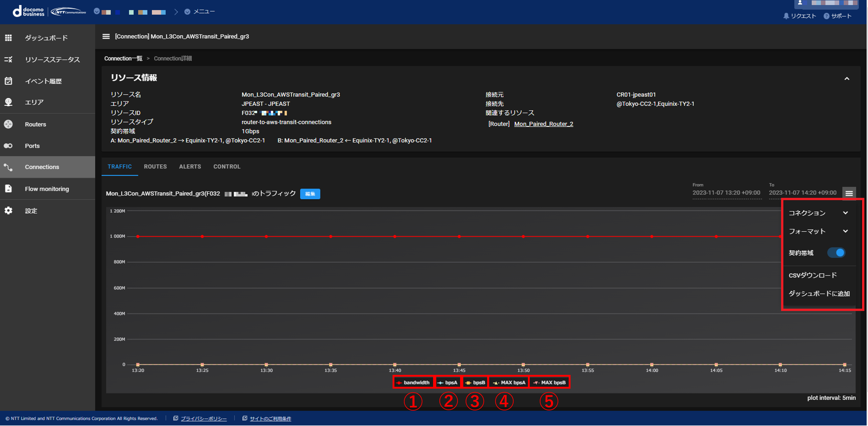868x426 pixels.
Task: Open エリア in sidebar
Action: pos(34,102)
